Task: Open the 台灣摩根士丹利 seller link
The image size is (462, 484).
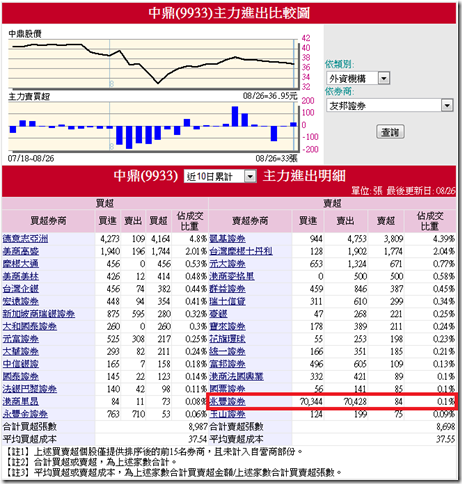Action: (241, 251)
